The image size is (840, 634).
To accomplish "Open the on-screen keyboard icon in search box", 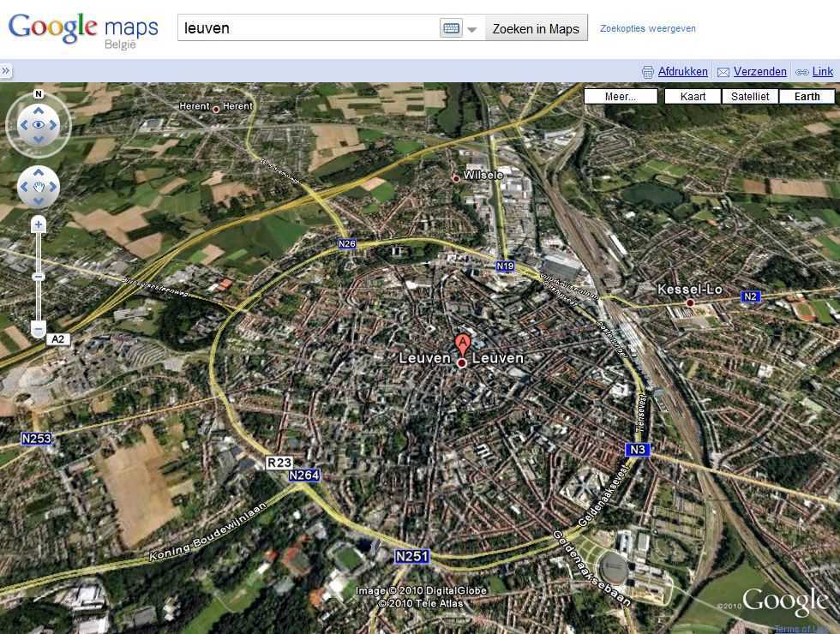I will [451, 28].
